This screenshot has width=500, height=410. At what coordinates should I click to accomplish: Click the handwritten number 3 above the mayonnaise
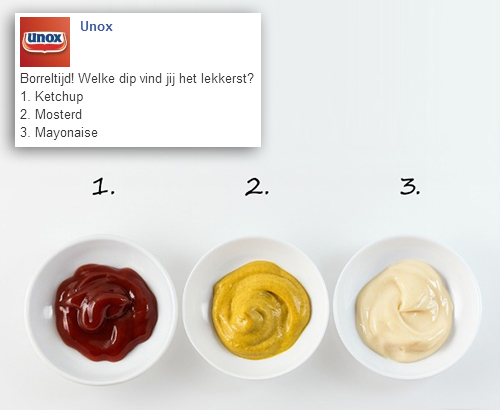(x=410, y=186)
